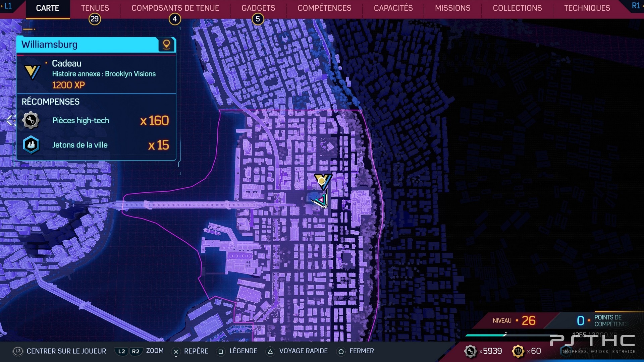644x362 pixels.
Task: Click the Pièces high-tech label
Action: [81, 120]
